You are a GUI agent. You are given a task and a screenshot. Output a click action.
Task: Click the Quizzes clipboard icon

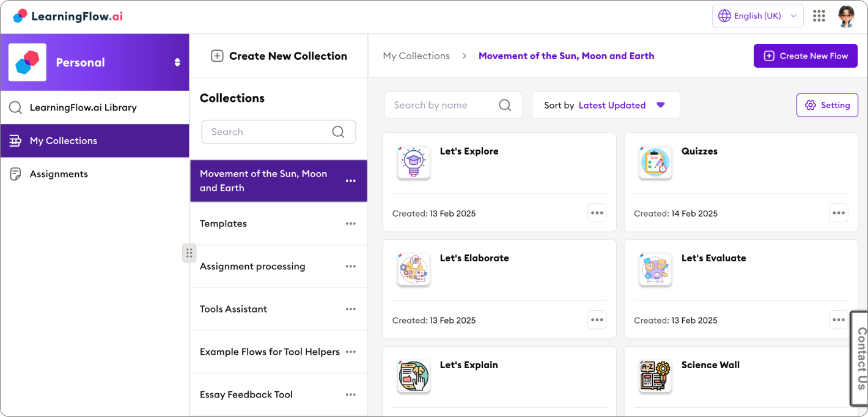coord(655,162)
